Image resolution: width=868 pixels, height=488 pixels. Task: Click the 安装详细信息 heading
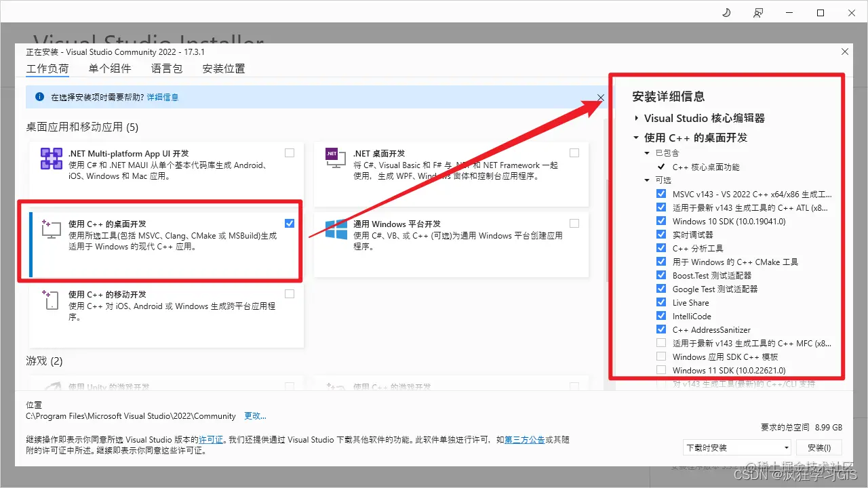[x=668, y=96]
